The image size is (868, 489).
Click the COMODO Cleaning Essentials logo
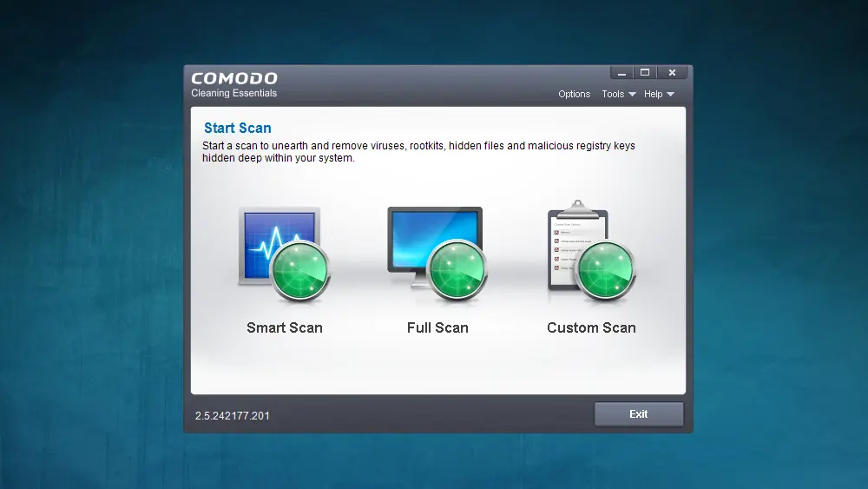point(234,85)
